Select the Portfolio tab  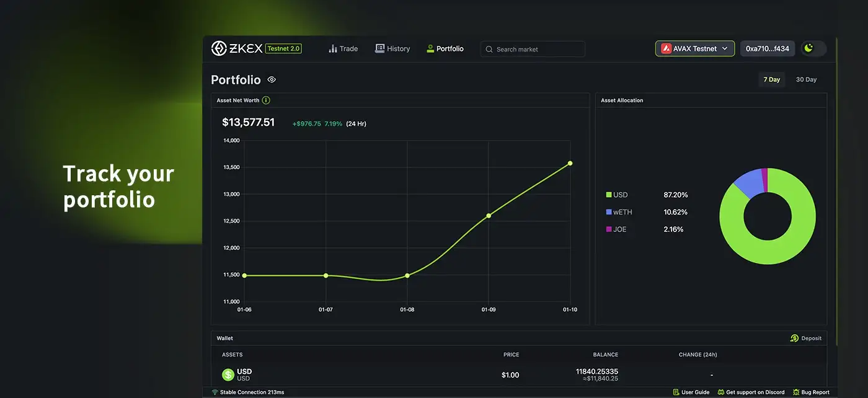click(x=445, y=48)
